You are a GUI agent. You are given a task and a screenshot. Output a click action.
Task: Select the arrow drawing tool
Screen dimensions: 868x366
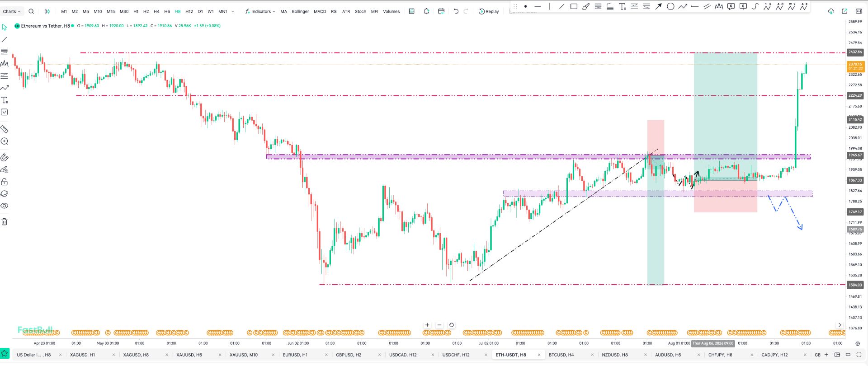coord(659,6)
